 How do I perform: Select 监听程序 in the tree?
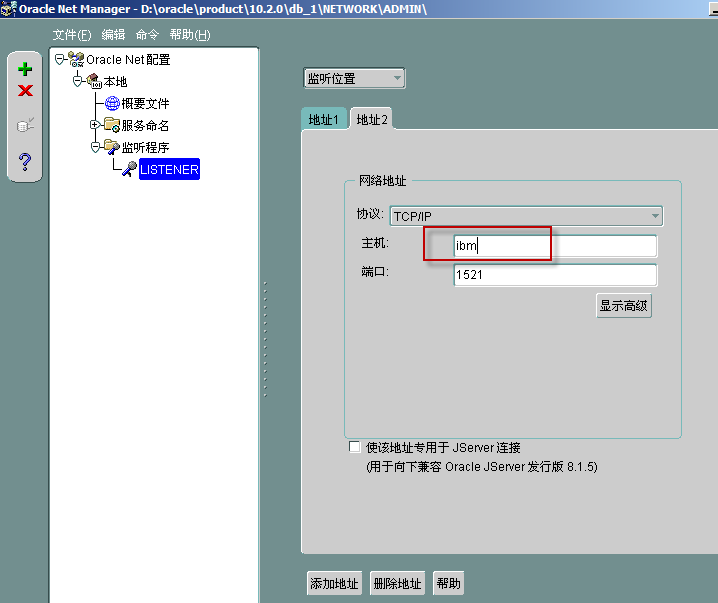[145, 147]
